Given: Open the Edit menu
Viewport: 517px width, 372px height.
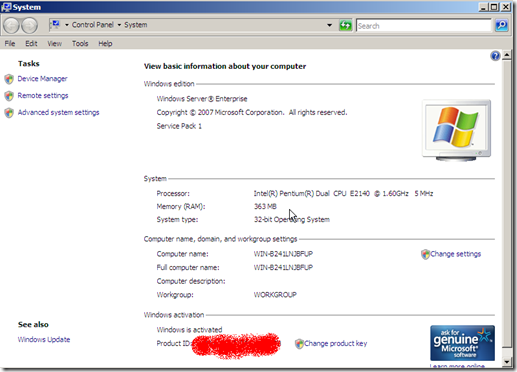Looking at the screenshot, I should (x=31, y=44).
